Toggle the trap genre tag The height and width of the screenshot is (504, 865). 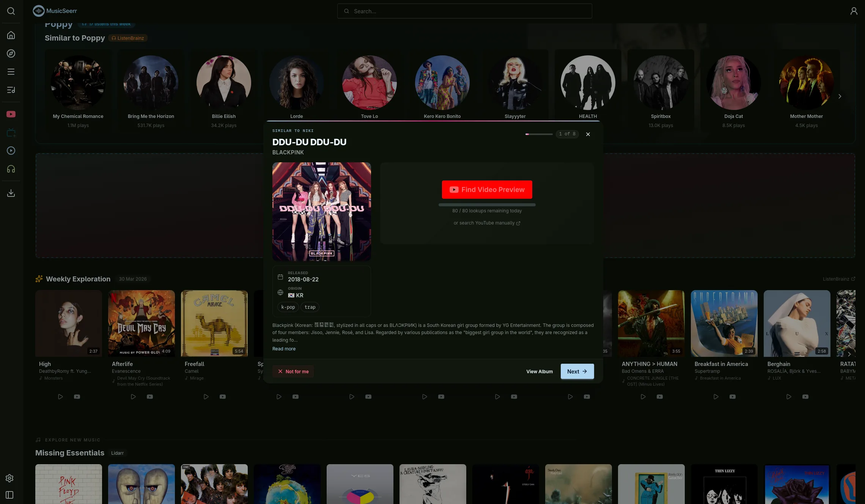pos(310,307)
